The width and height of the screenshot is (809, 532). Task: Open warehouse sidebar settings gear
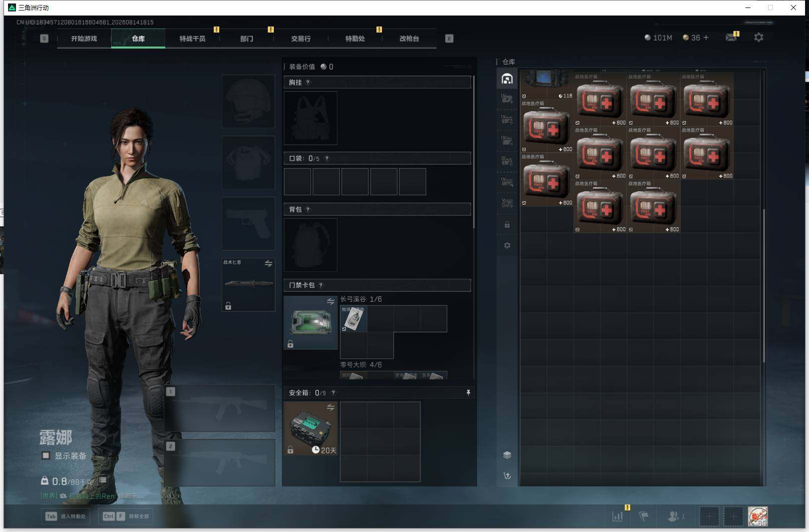[507, 245]
